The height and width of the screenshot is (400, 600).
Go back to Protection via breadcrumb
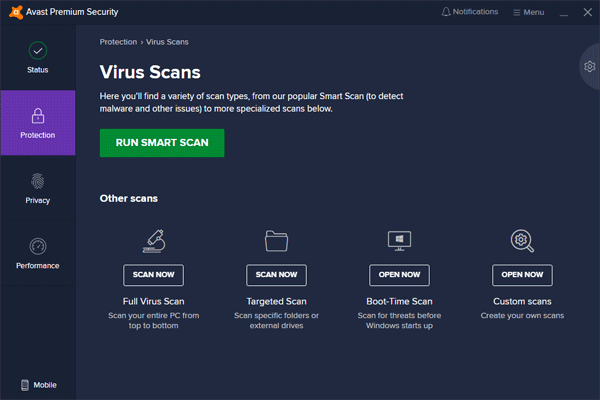pyautogui.click(x=118, y=42)
